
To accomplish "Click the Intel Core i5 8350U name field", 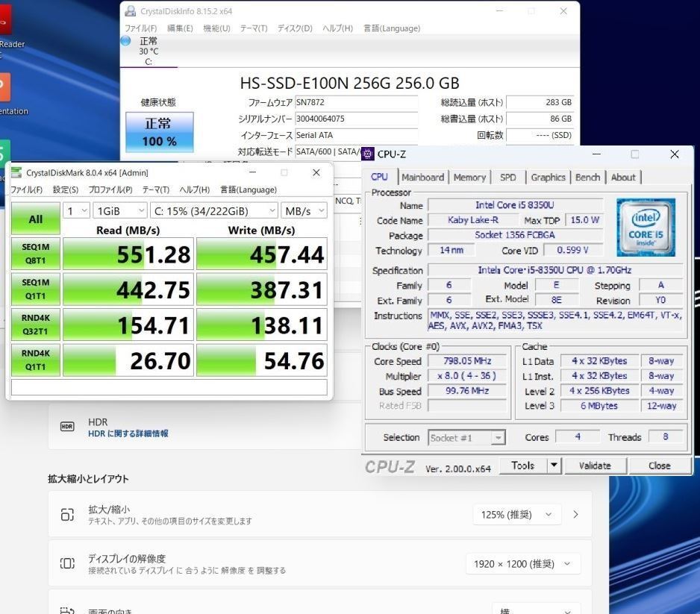I will (x=515, y=205).
